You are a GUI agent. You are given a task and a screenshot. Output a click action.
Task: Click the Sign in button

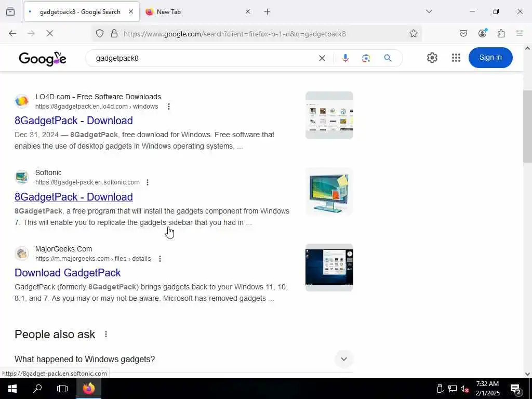tap(490, 58)
